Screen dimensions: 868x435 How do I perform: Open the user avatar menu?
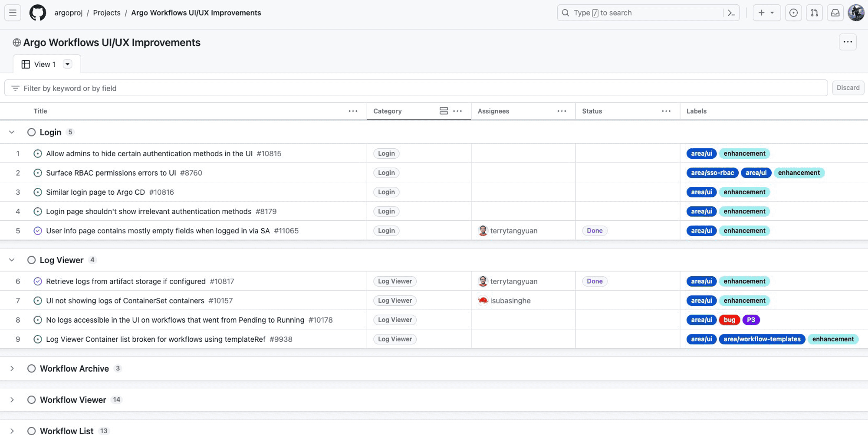pos(856,13)
